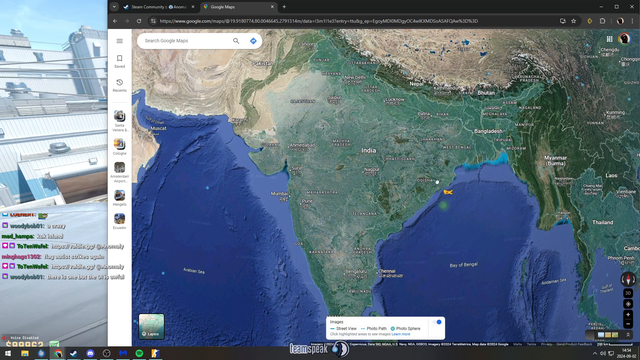Close the Google Maps tab
Screen dimensions: 640x360
click(x=272, y=7)
